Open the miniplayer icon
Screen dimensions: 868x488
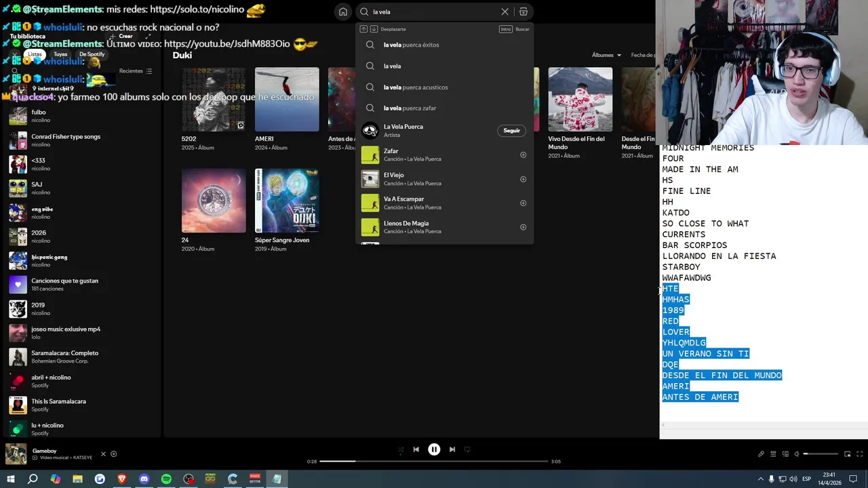click(x=847, y=454)
